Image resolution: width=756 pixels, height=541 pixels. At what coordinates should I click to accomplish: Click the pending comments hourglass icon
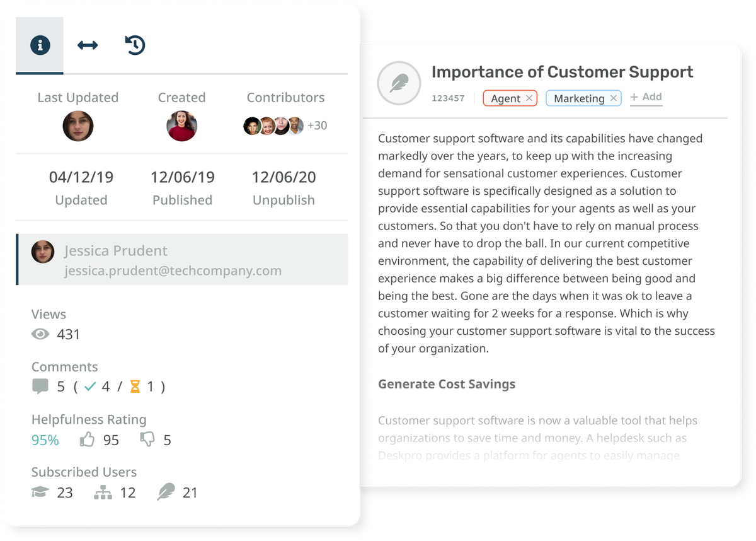[135, 387]
